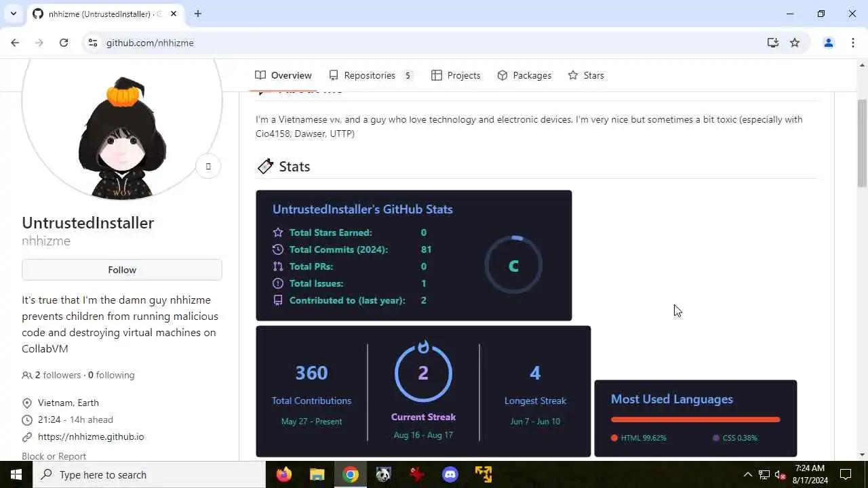
Task: Open the tab search dropdown arrow
Action: click(13, 14)
